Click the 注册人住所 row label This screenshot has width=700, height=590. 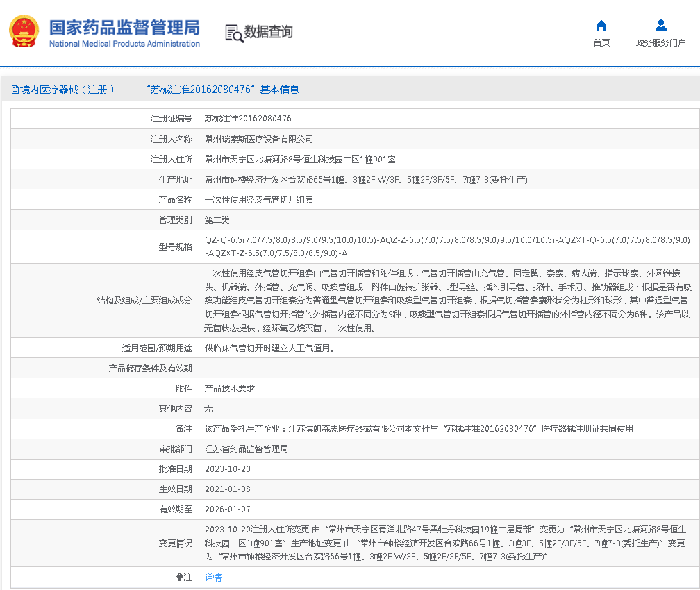[x=171, y=160]
